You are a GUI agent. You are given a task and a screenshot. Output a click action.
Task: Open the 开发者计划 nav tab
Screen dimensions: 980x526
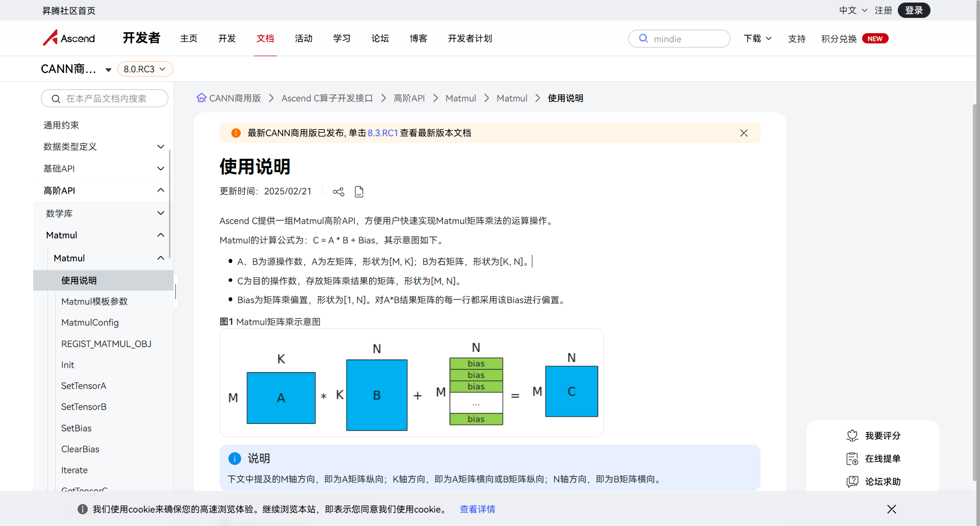click(x=470, y=38)
